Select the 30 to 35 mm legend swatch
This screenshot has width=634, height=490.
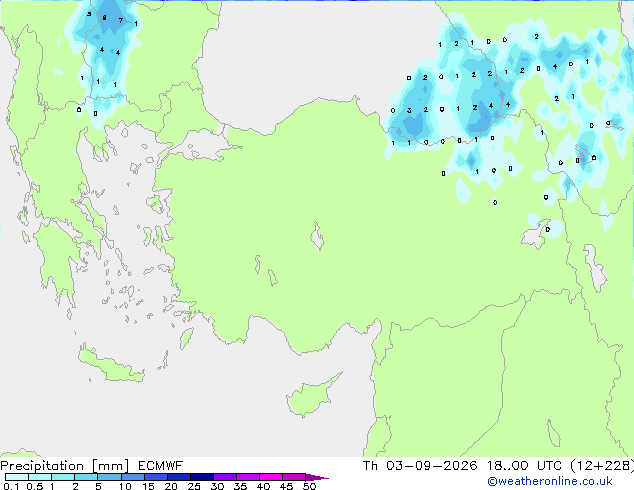(224, 477)
